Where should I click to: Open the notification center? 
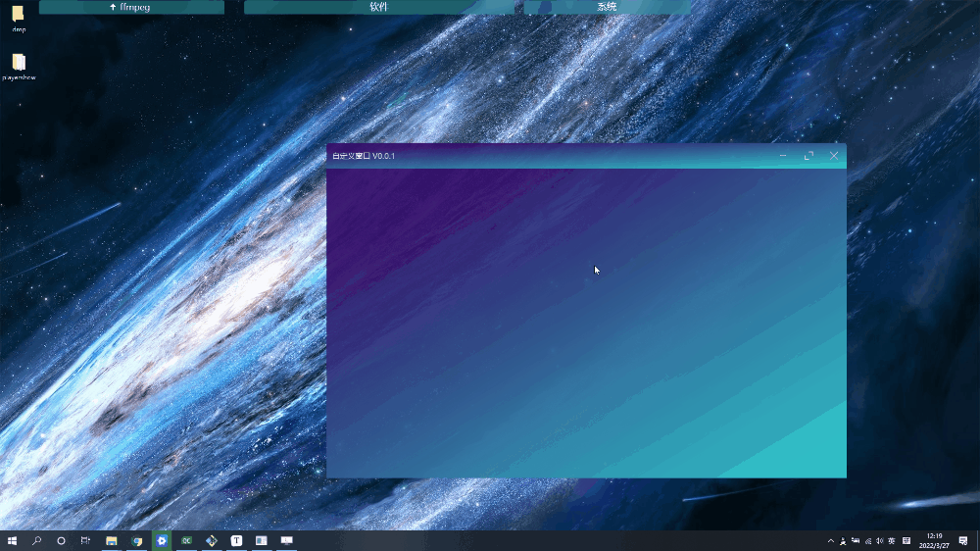tap(963, 541)
